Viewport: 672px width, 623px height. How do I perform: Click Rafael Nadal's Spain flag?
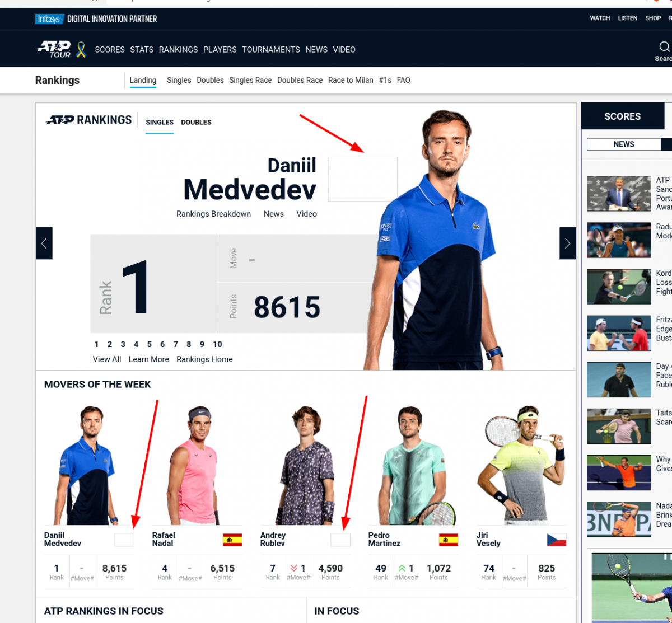tap(232, 540)
